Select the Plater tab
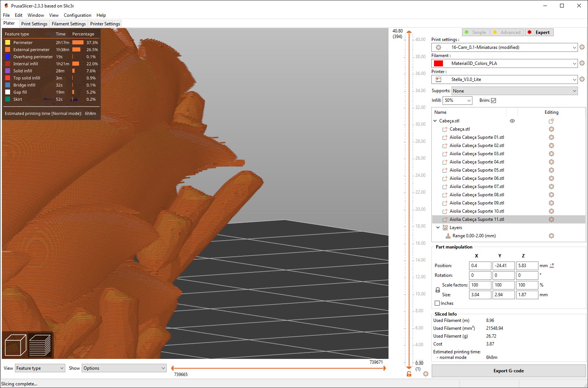The image size is (588, 388). (x=9, y=23)
